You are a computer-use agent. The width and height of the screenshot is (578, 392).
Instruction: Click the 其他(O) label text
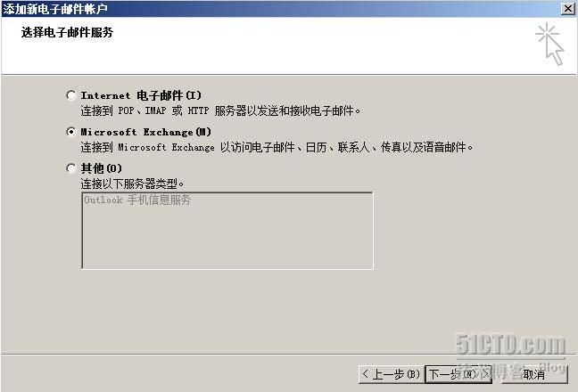(x=102, y=168)
